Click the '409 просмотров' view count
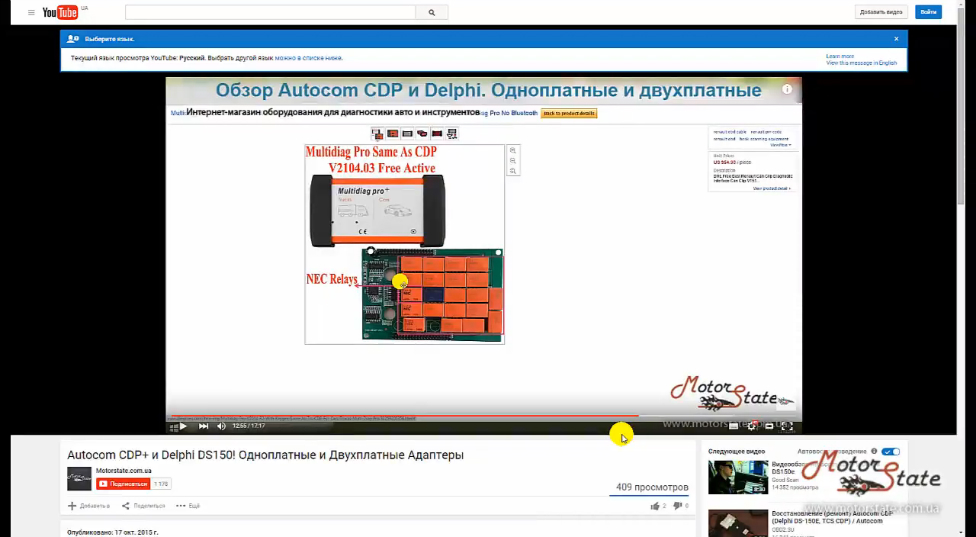This screenshot has height=537, width=976. pos(652,487)
